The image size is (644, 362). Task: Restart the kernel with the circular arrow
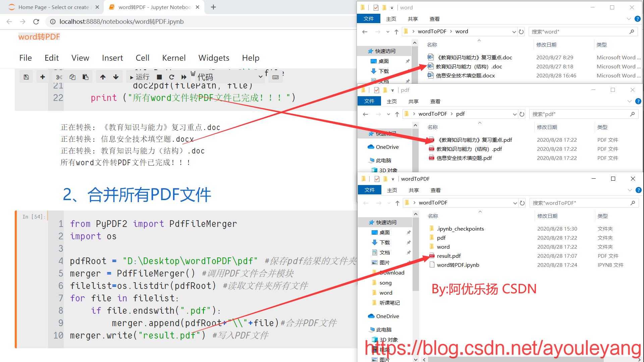(172, 77)
